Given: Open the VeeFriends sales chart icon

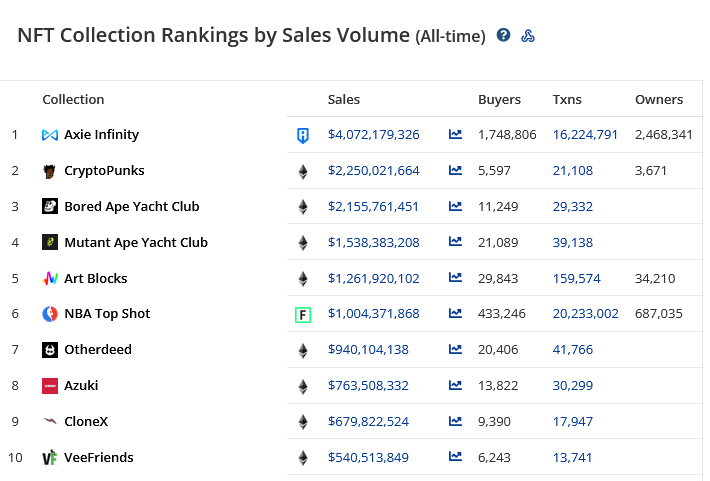Looking at the screenshot, I should click(x=455, y=457).
